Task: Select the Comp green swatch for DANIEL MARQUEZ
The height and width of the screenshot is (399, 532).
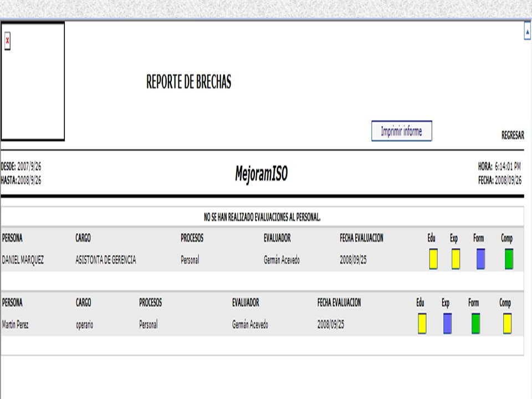Action: (x=509, y=259)
